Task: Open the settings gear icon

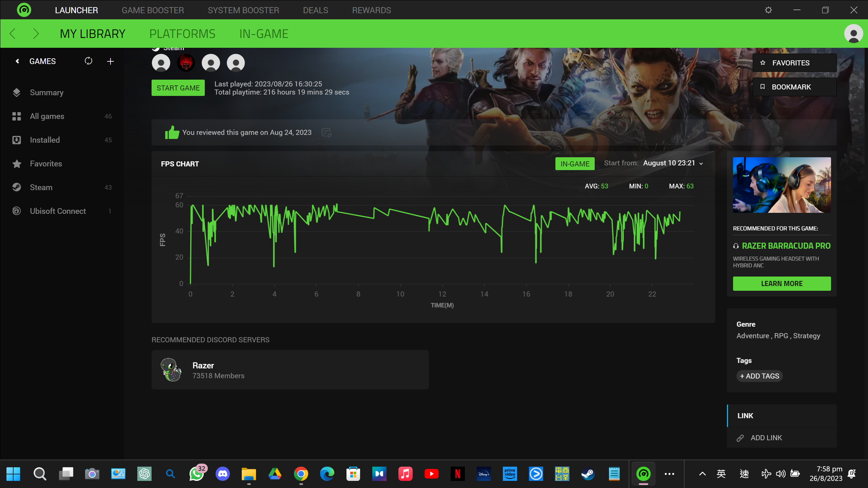Action: 768,10
